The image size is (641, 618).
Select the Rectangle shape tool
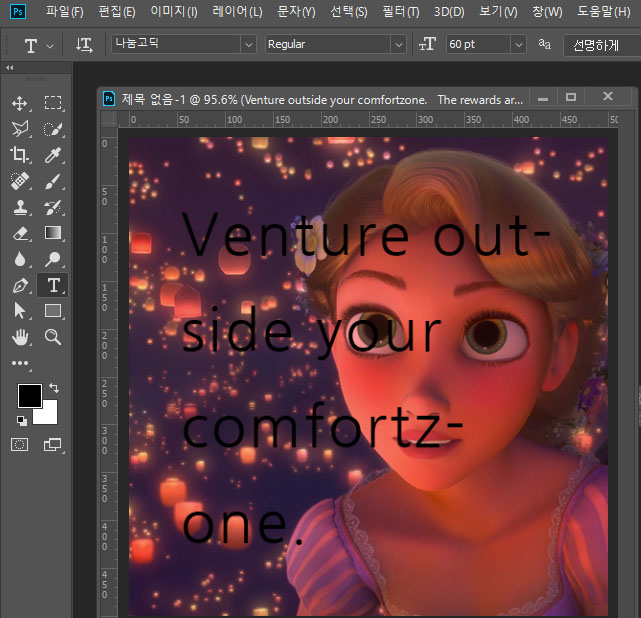point(53,311)
